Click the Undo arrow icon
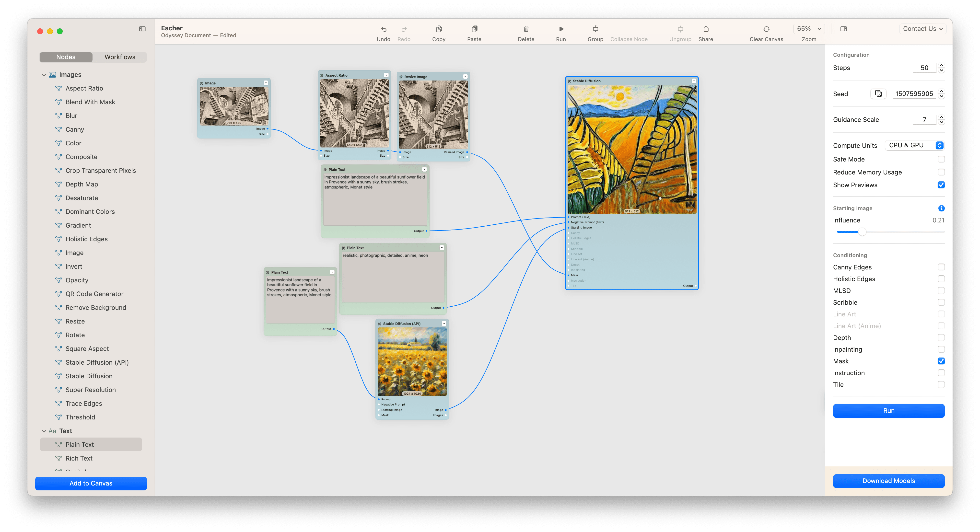 coord(384,29)
